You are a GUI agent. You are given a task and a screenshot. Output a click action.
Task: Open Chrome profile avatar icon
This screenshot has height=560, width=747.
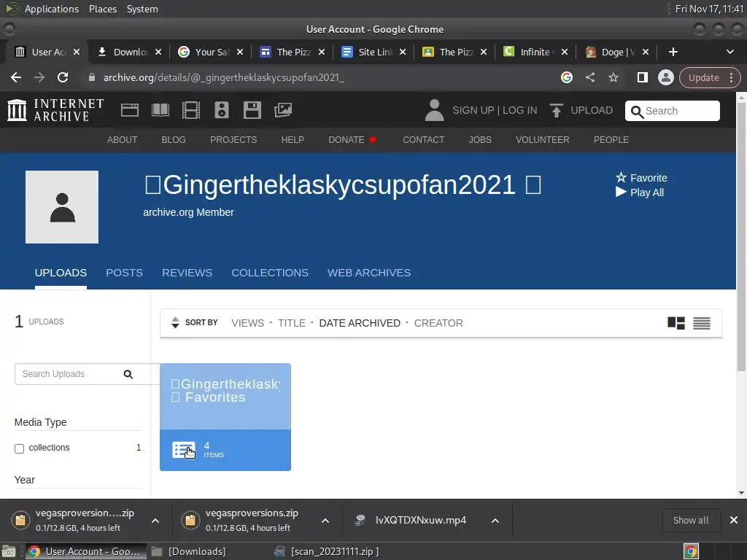click(x=665, y=77)
